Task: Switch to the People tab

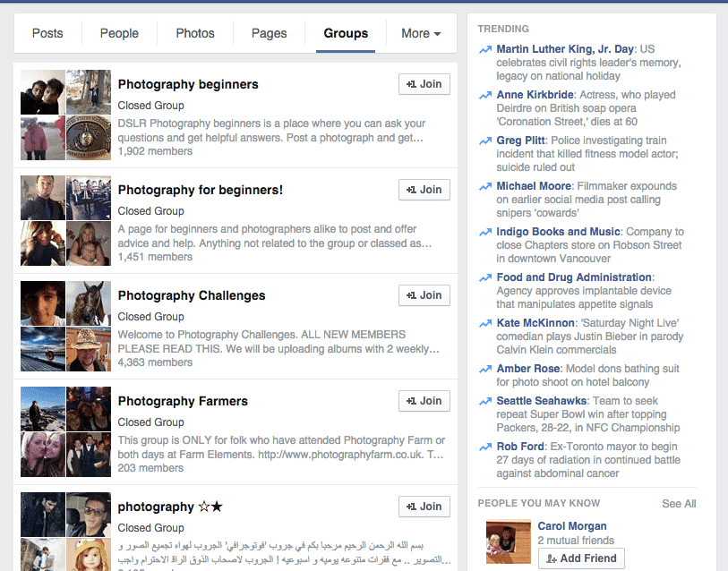Action: (119, 33)
